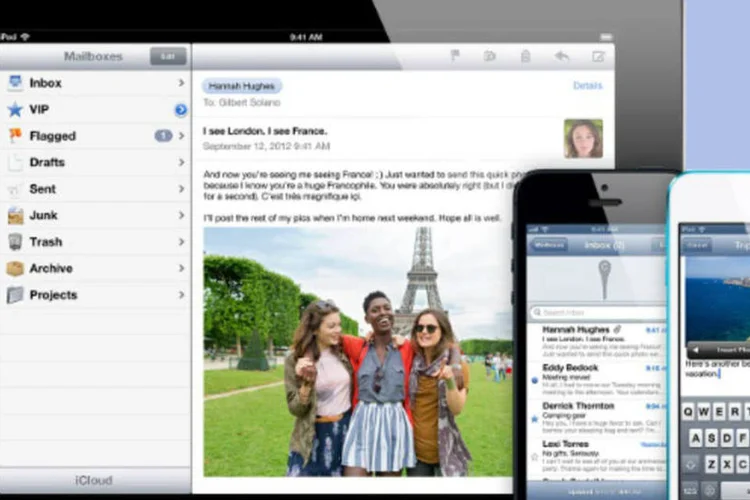The height and width of the screenshot is (500, 750).
Task: Tap the globe key on iPod keyboard
Action: [x=710, y=490]
